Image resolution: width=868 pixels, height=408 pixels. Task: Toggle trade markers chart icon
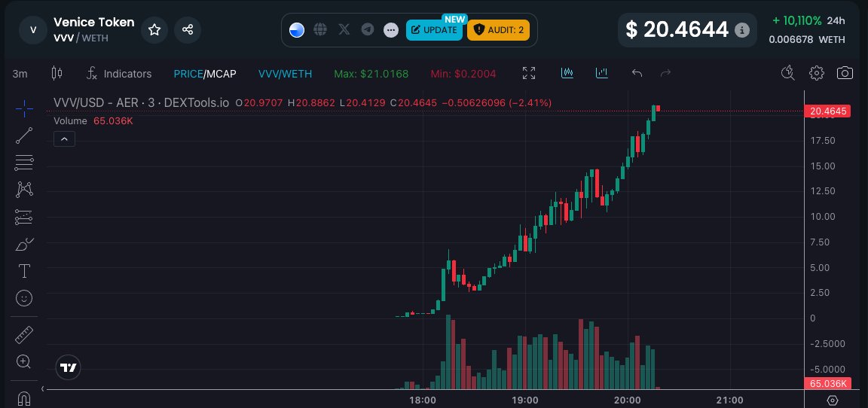[567, 73]
